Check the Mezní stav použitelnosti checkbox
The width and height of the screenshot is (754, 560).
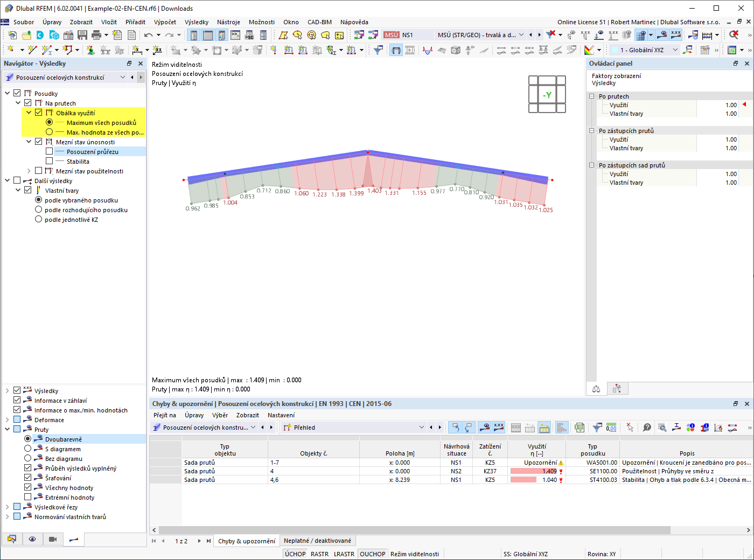(x=39, y=171)
